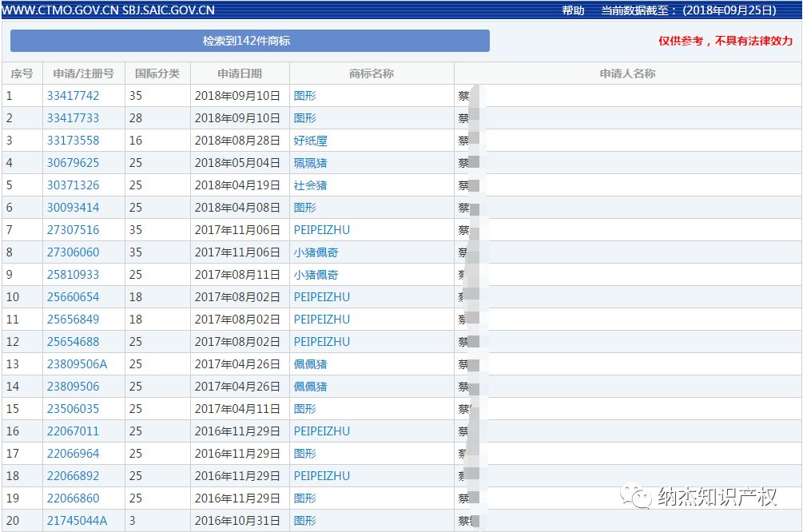The height and width of the screenshot is (532, 803).
Task: Open registration number 21745044A
Action: coord(77,521)
